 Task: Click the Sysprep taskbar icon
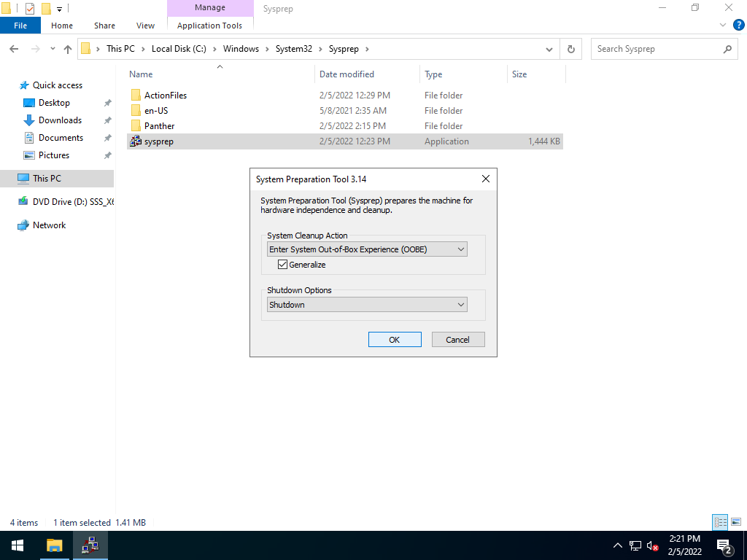click(x=90, y=545)
